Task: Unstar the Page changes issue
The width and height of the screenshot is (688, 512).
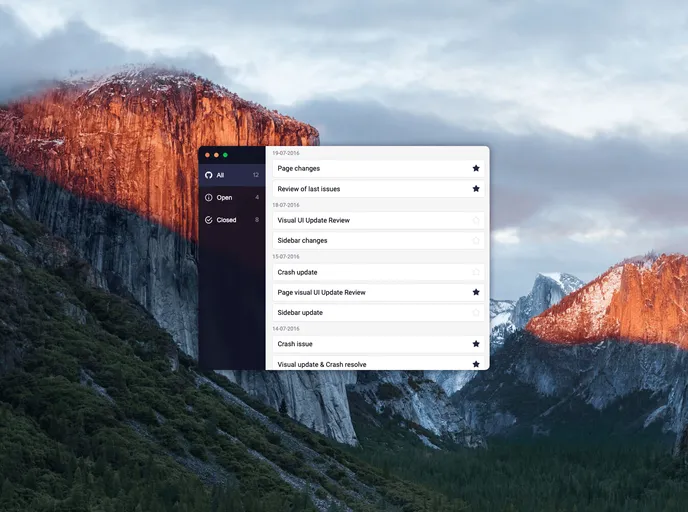Action: [x=476, y=169]
